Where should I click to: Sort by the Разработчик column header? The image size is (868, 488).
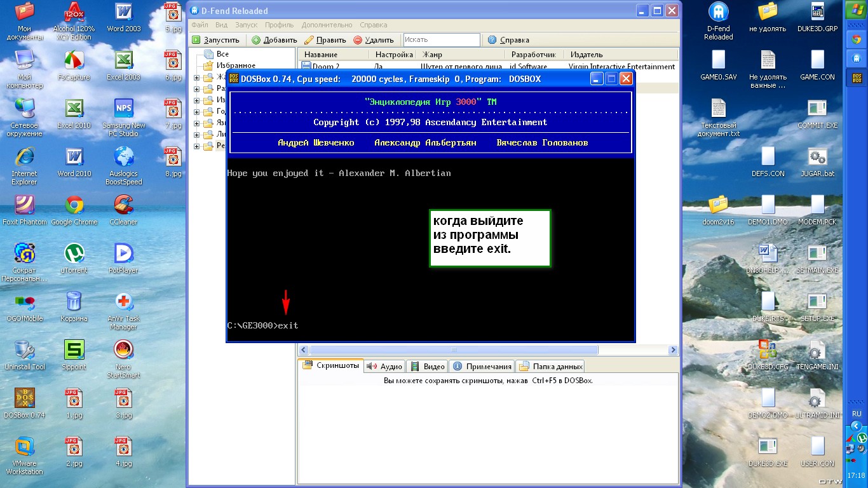(x=534, y=55)
